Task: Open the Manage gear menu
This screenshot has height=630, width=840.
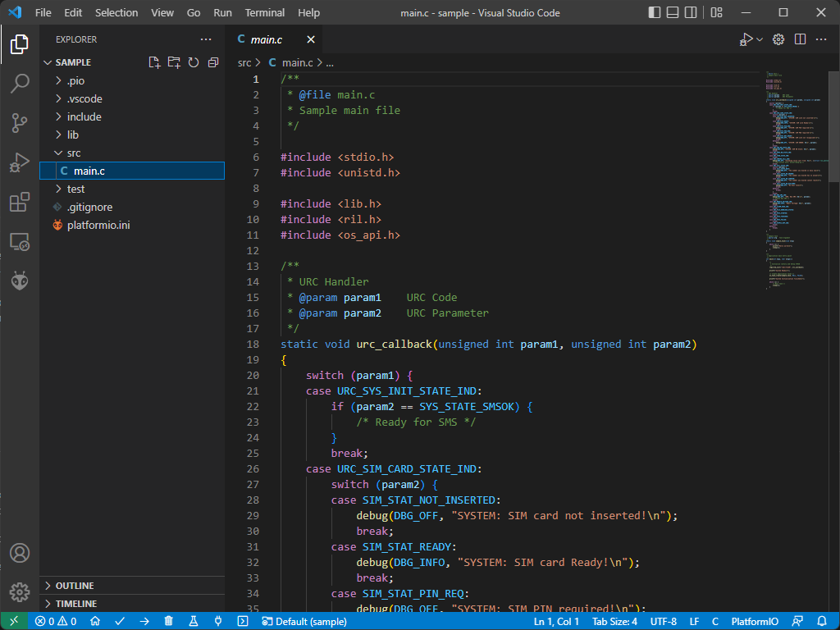Action: point(20,592)
